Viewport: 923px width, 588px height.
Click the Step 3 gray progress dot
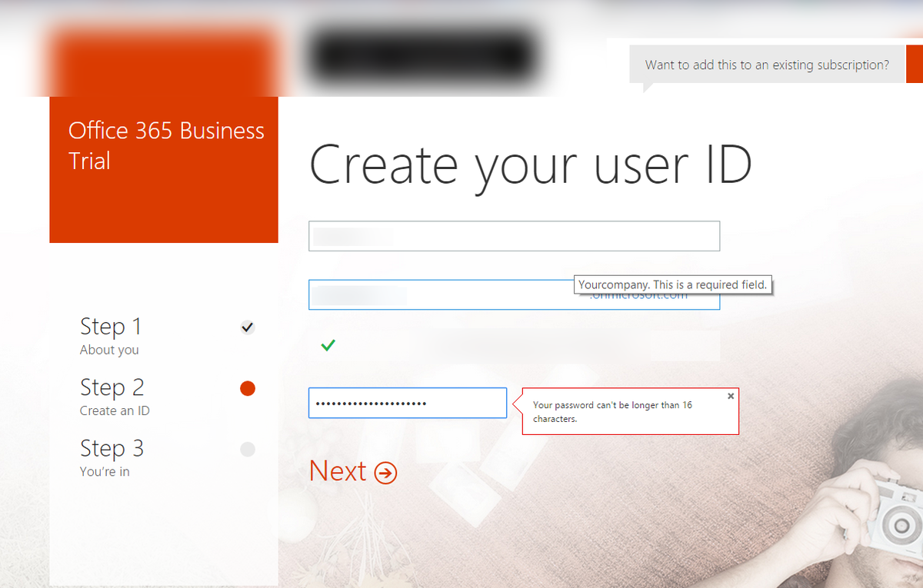pyautogui.click(x=248, y=449)
